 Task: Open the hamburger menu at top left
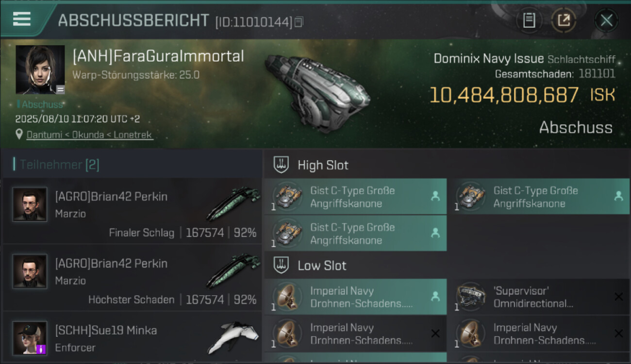click(22, 19)
